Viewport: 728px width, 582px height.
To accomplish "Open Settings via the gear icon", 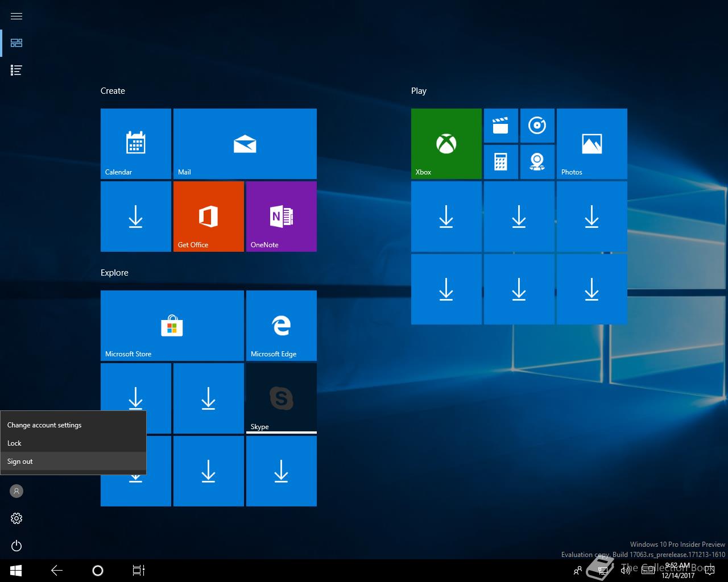I will coord(16,518).
